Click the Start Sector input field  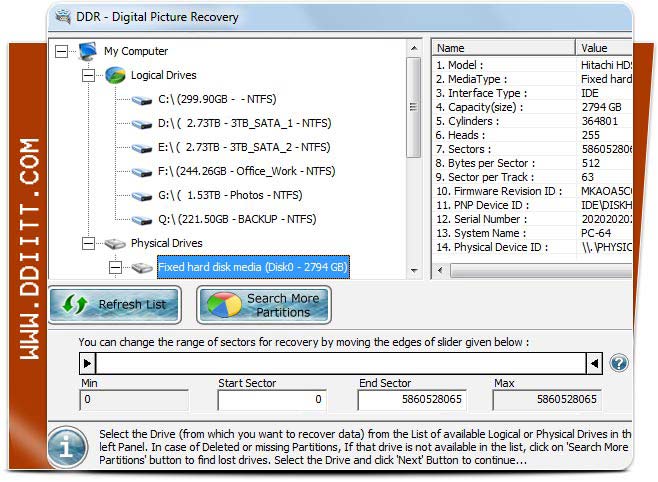[272, 399]
